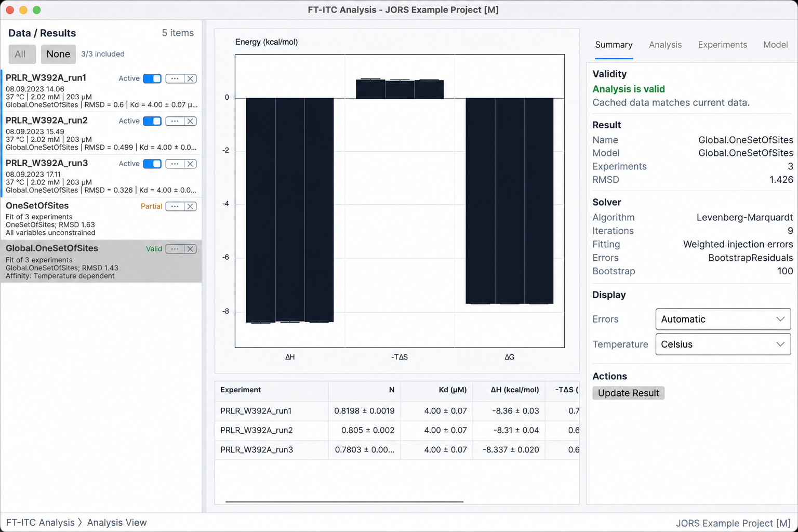Click '3/3 included' counter text

[x=103, y=54]
